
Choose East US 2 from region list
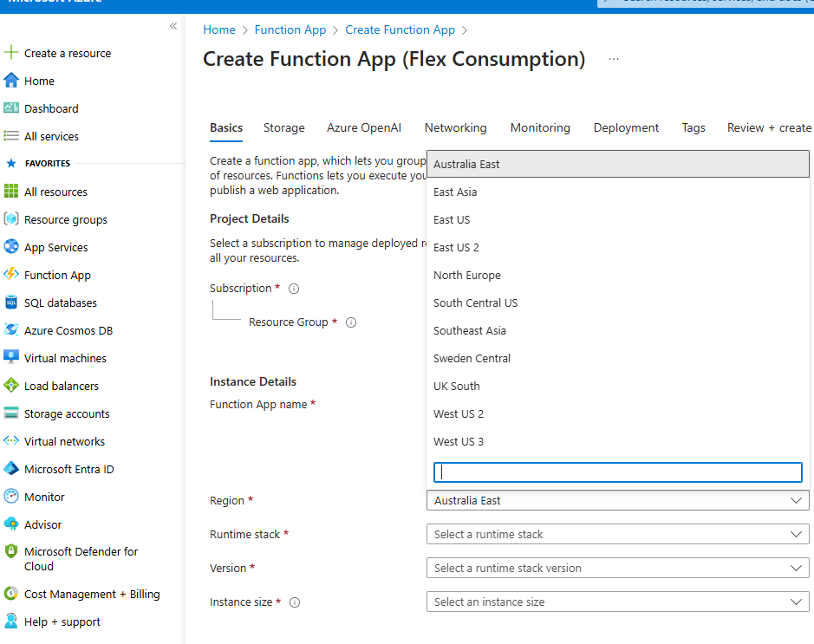point(618,248)
